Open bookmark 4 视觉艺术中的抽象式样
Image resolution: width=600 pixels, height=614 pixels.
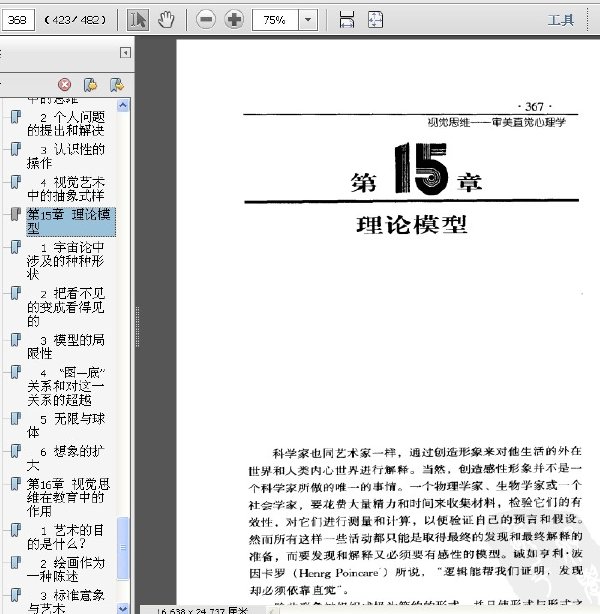tap(66, 189)
